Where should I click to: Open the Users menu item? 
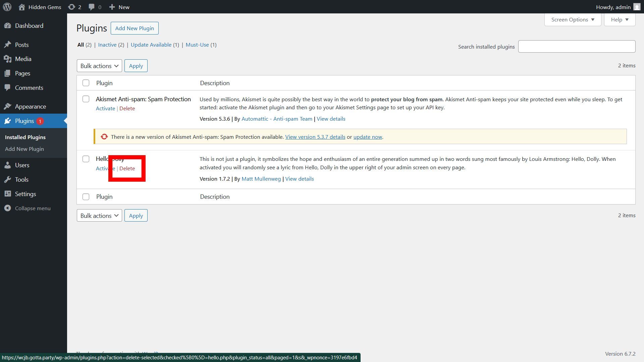34,165
